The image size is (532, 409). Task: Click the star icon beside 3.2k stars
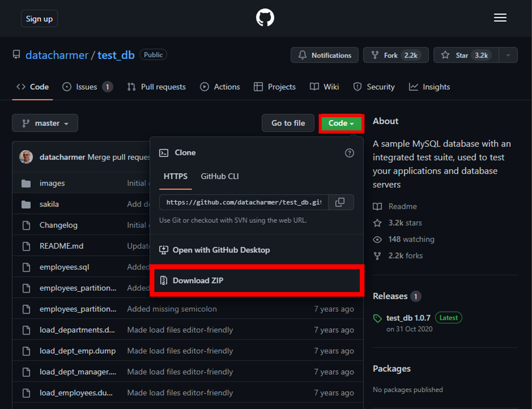[x=378, y=223]
